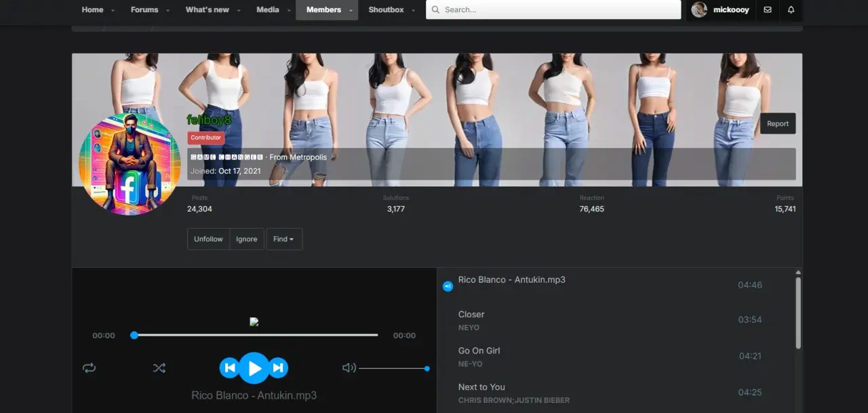
Task: Unfollow feliboy8
Action: click(x=208, y=239)
